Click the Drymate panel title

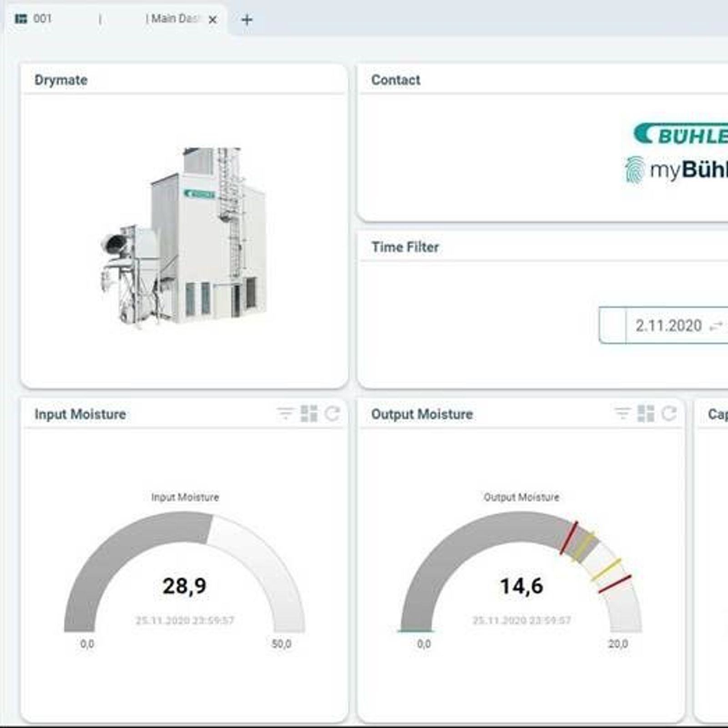pyautogui.click(x=61, y=80)
